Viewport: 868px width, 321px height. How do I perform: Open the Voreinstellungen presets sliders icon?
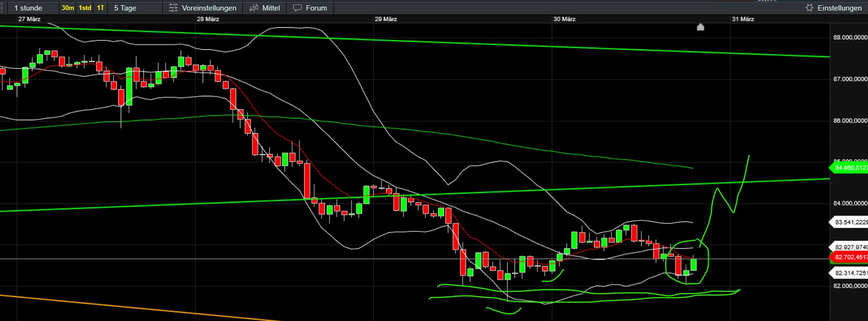click(173, 8)
